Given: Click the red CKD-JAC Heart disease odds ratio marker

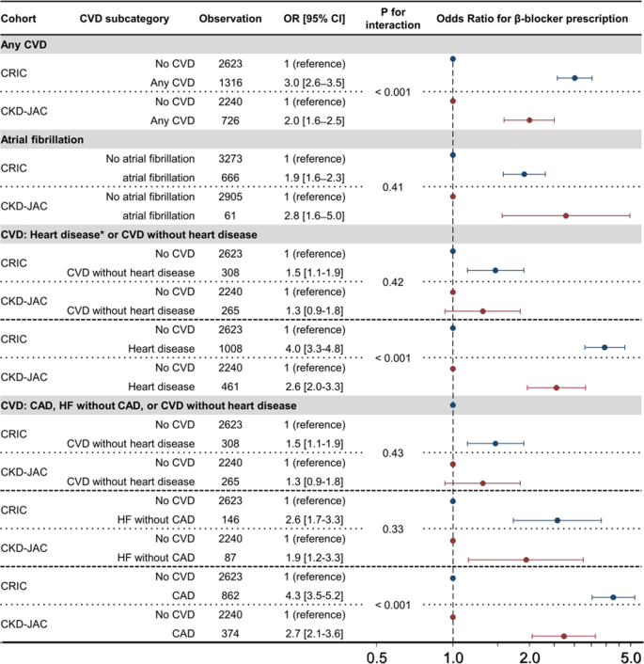Looking at the screenshot, I should point(556,387).
